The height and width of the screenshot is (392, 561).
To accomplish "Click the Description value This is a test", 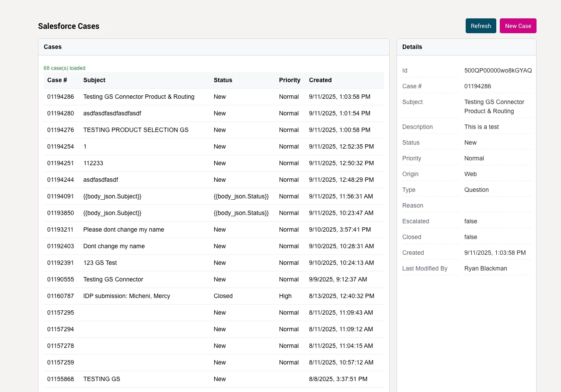I will point(481,127).
